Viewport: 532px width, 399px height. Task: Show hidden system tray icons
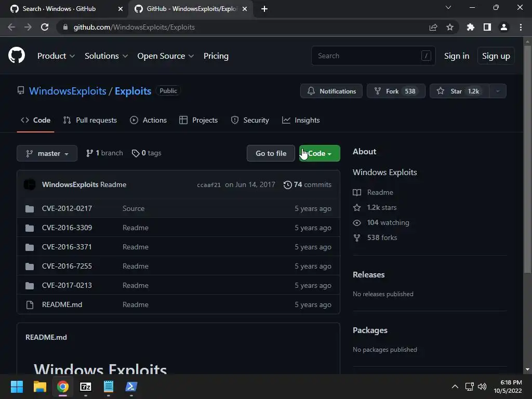tap(455, 387)
